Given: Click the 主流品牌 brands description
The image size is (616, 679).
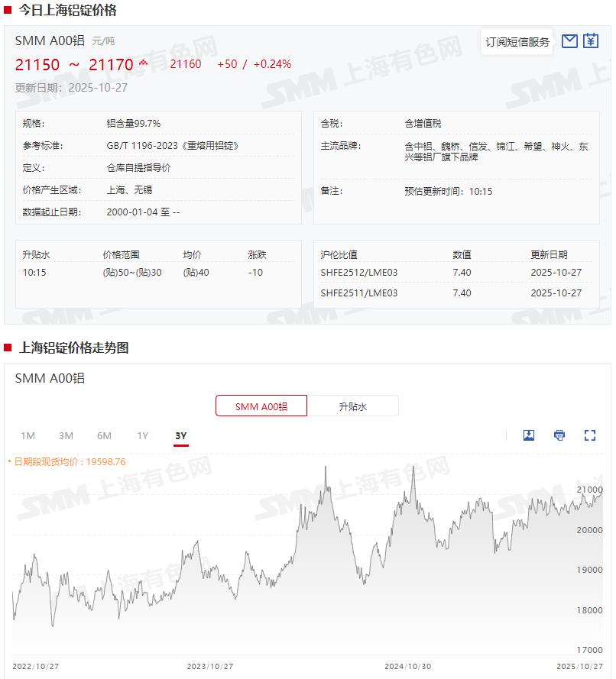Looking at the screenshot, I should point(496,151).
